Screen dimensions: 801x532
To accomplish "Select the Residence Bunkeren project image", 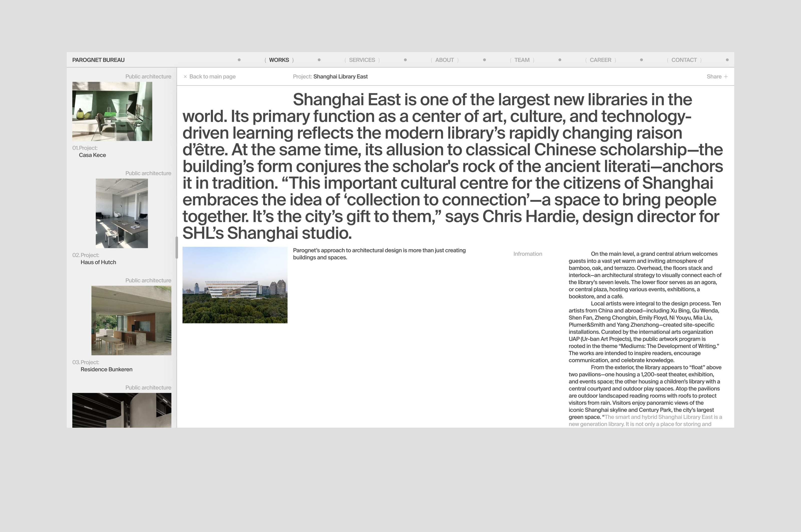I will [x=131, y=320].
